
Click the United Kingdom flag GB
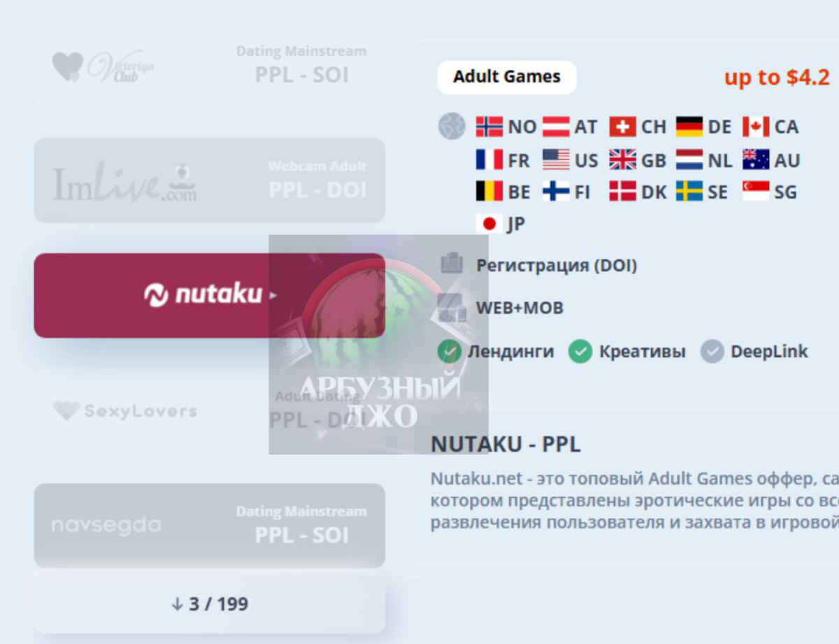pyautogui.click(x=623, y=160)
